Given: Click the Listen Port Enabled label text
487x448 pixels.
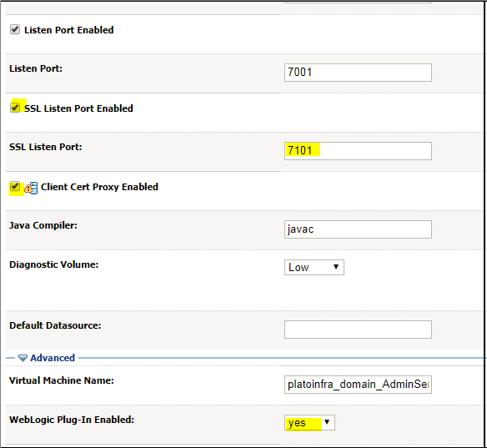Looking at the screenshot, I should click(69, 30).
